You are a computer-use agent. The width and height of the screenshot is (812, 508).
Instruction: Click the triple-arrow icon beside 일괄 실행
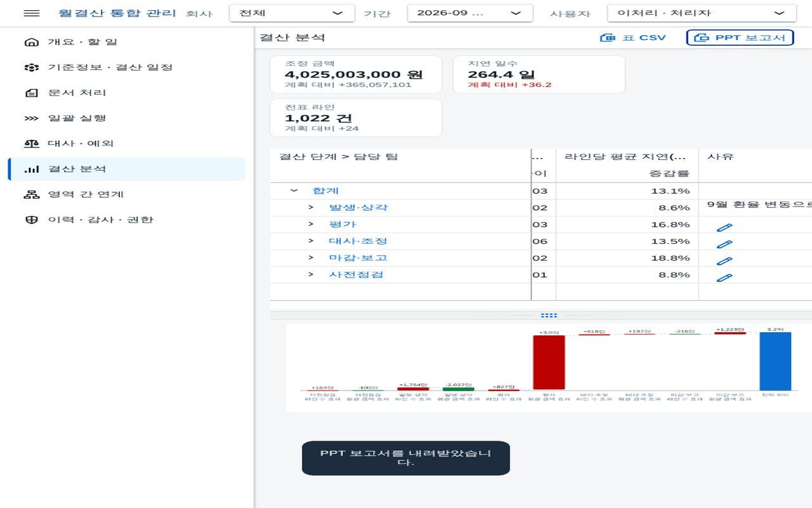(31, 118)
